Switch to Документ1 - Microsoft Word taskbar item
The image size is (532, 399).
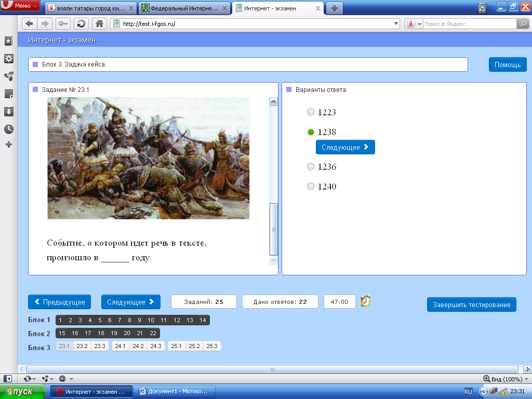[x=175, y=392]
